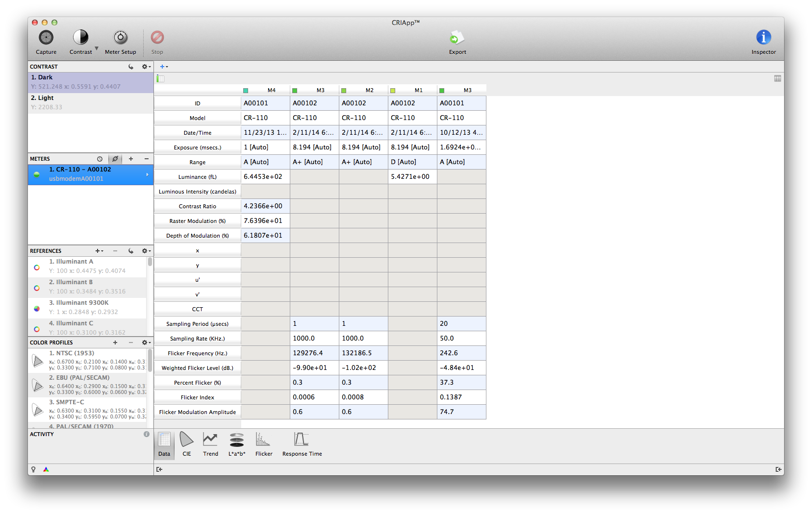Click the Flicker Frequency cell '129276.4'
The height and width of the screenshot is (514, 812).
[x=314, y=353]
